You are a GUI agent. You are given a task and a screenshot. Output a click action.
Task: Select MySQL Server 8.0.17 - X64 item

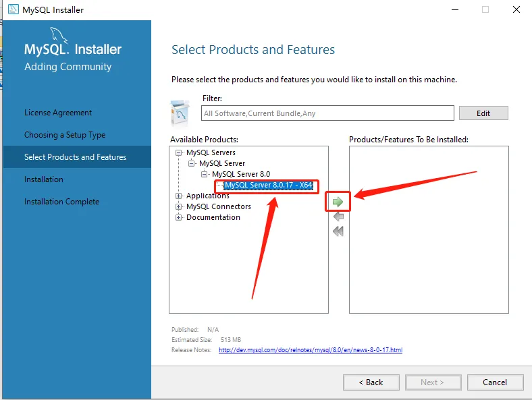(269, 185)
